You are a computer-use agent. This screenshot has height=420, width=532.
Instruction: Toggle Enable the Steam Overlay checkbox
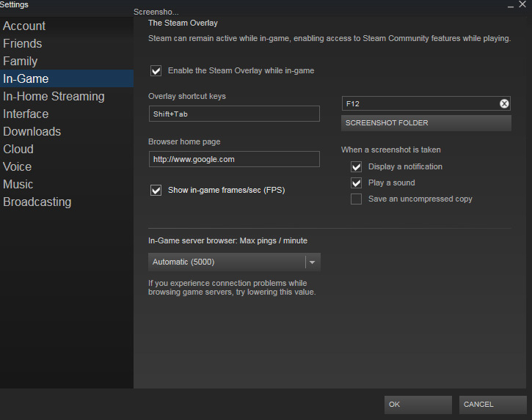pos(156,71)
